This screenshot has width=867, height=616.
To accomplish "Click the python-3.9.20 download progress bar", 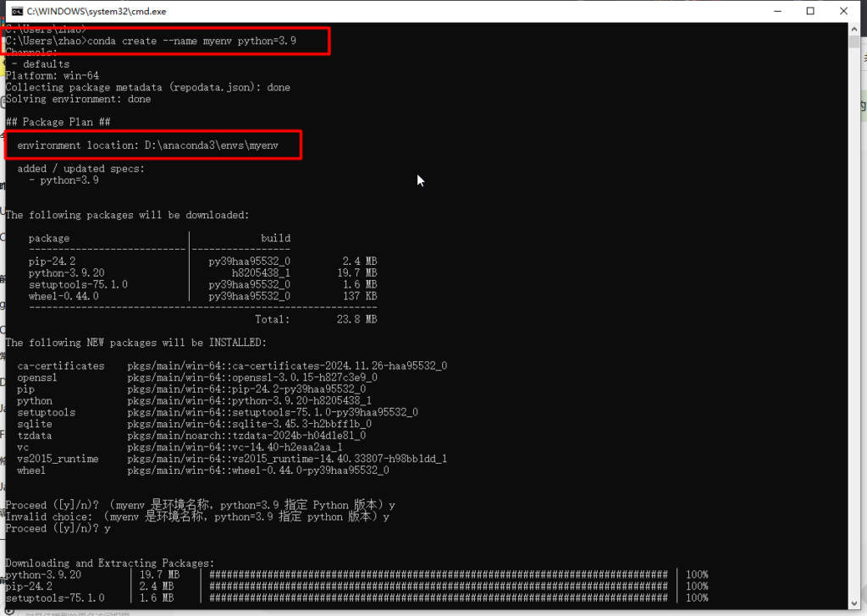I will (x=442, y=575).
